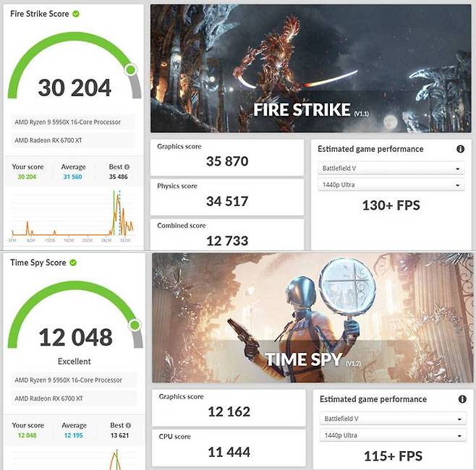Screen dimensions: 476x470
Task: Click the Time Spy gauge indicator knob
Action: [135, 325]
